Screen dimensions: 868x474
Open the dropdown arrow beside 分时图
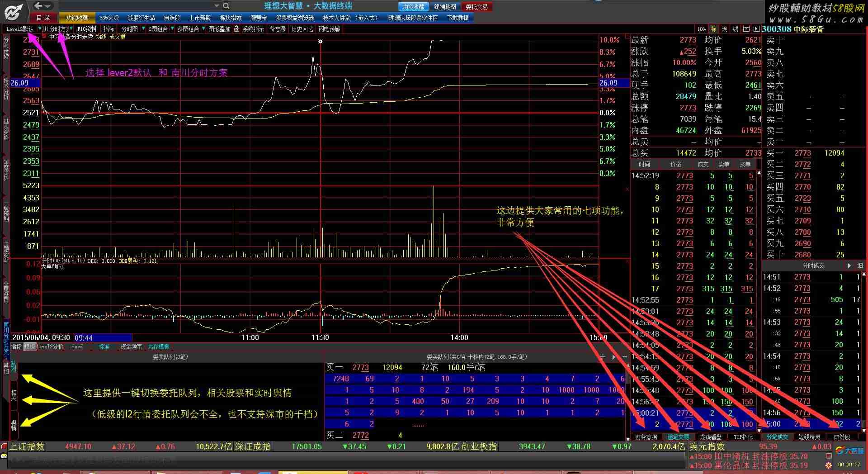pos(143,29)
